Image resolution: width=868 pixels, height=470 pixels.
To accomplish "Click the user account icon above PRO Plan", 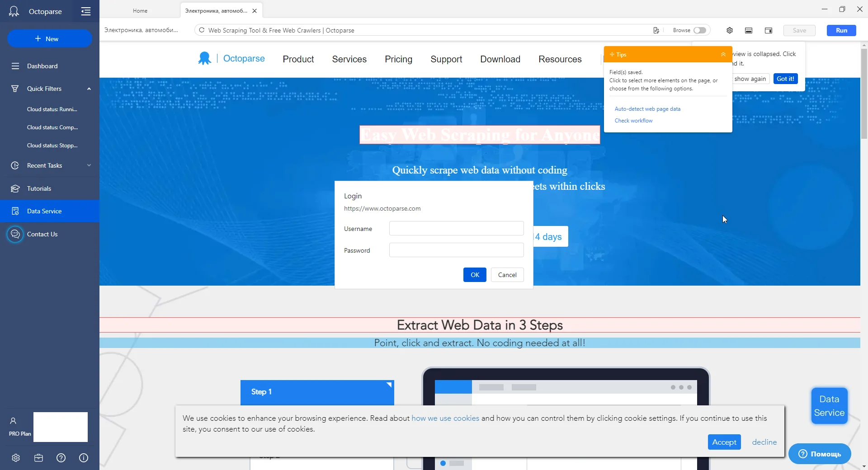I will (13, 421).
